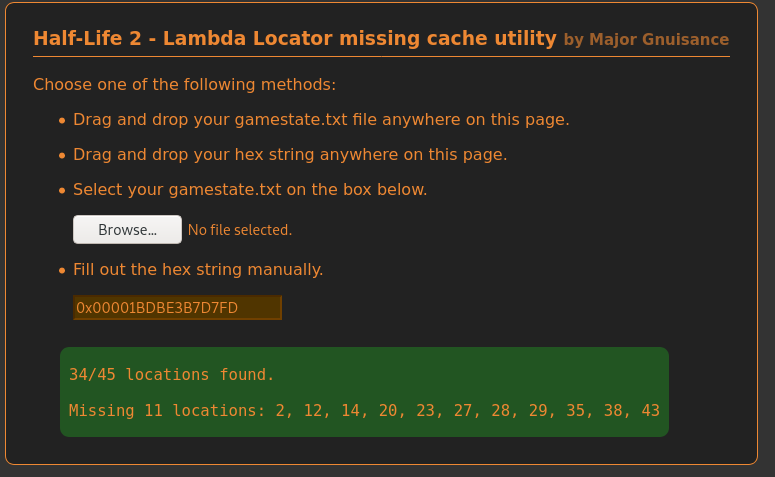
Task: Focus the hex string input field
Action: click(x=177, y=308)
